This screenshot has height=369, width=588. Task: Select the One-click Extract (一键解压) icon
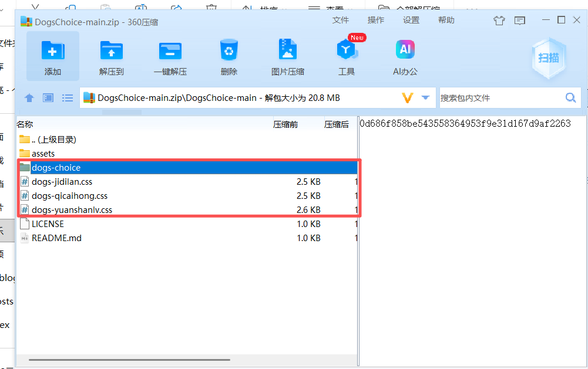pyautogui.click(x=170, y=51)
